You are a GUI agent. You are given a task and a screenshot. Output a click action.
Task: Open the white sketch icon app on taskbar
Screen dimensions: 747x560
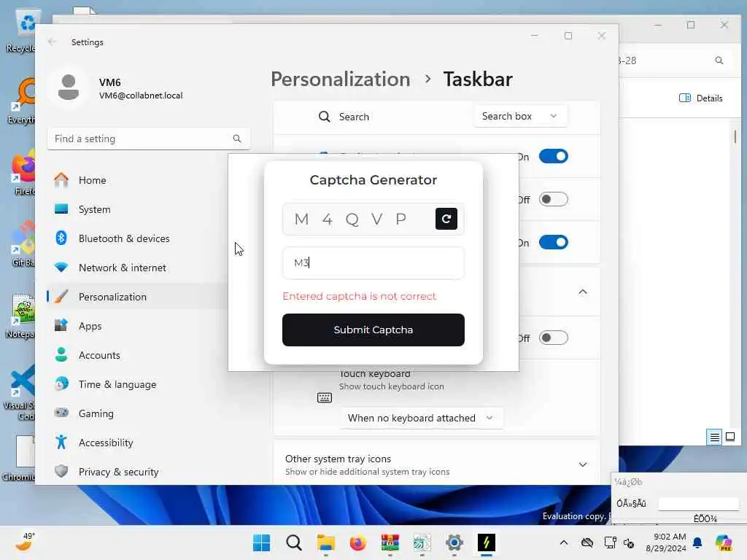[422, 542]
